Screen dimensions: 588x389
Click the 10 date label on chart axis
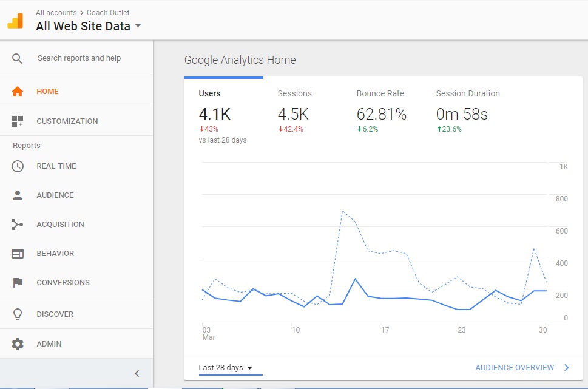pyautogui.click(x=296, y=330)
